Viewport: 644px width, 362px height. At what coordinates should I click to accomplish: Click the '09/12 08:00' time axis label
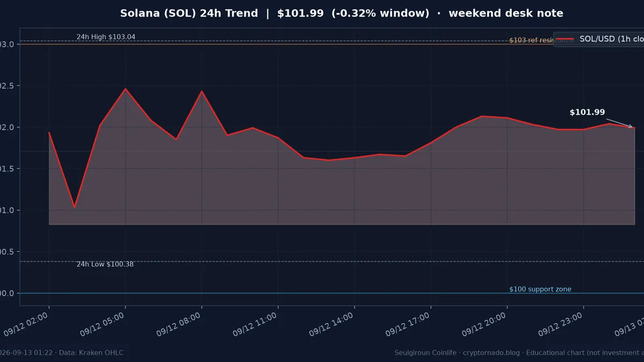click(179, 324)
